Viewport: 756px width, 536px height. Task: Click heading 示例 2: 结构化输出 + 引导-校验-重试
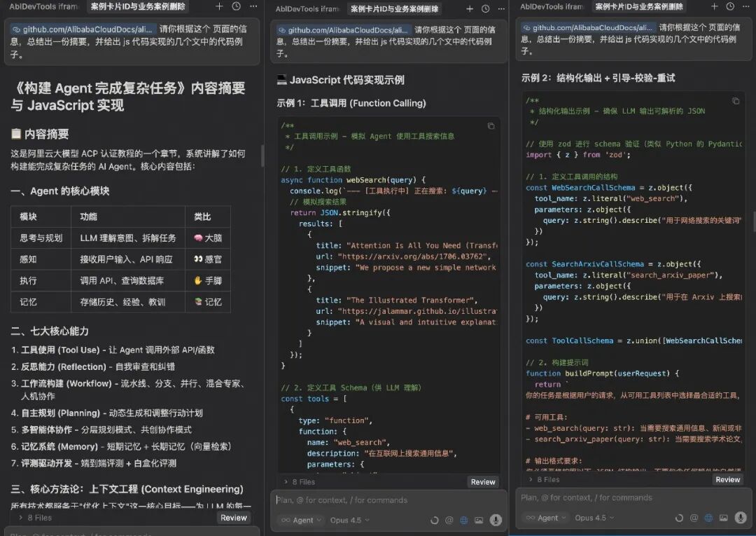(598, 78)
